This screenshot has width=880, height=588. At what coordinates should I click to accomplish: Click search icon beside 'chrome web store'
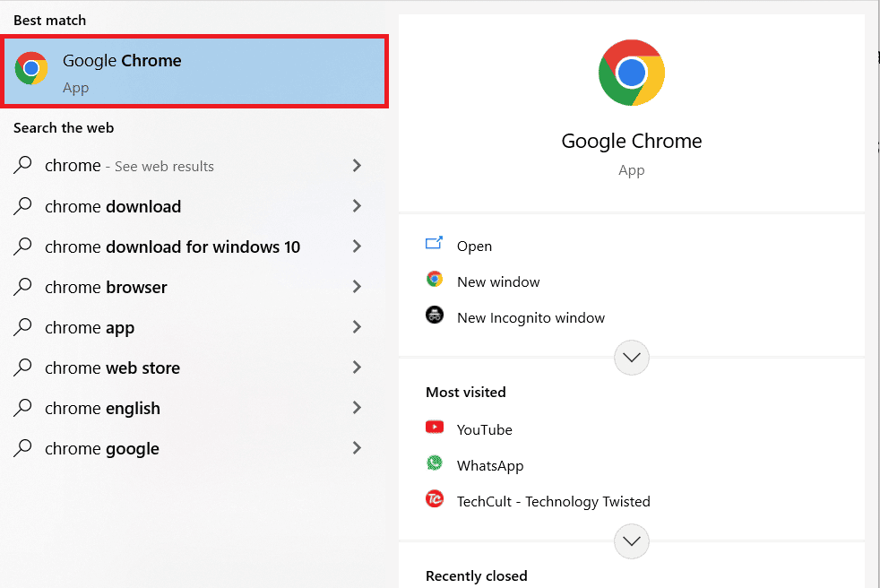point(22,367)
